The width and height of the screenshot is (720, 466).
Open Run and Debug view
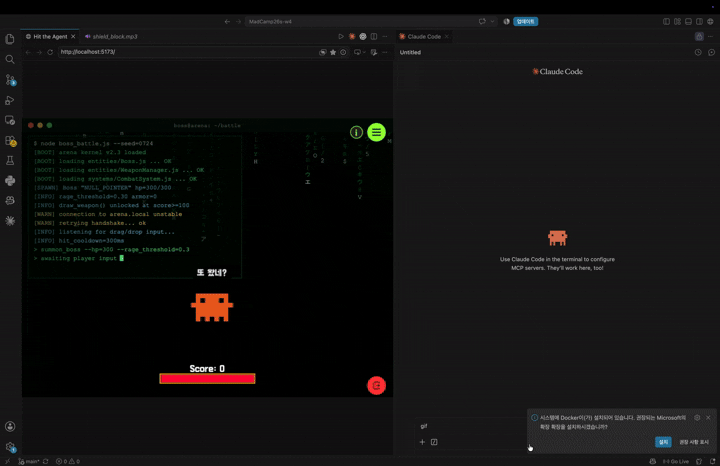click(x=10, y=100)
